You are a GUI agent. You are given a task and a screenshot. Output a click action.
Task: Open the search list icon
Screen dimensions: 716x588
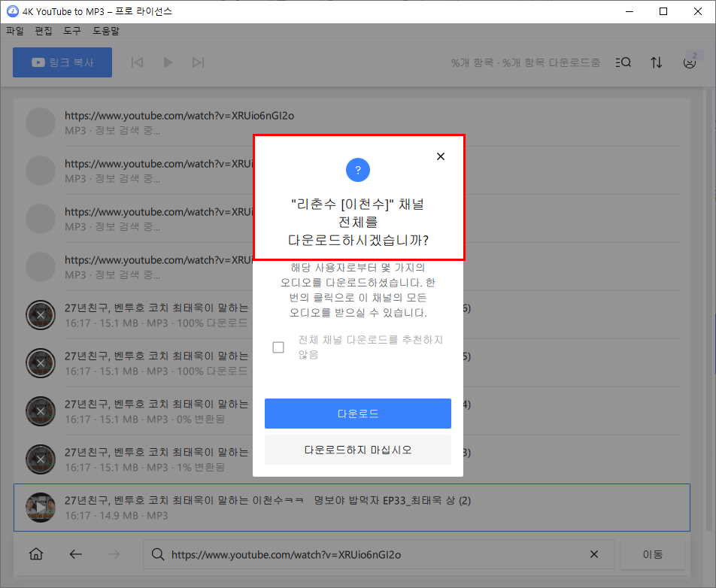623,62
